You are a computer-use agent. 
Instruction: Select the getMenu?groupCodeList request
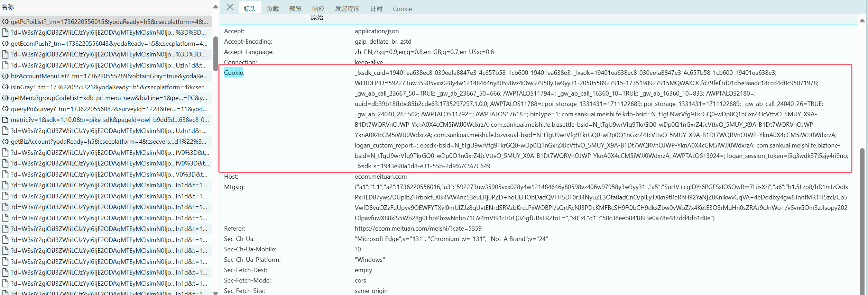[106, 98]
